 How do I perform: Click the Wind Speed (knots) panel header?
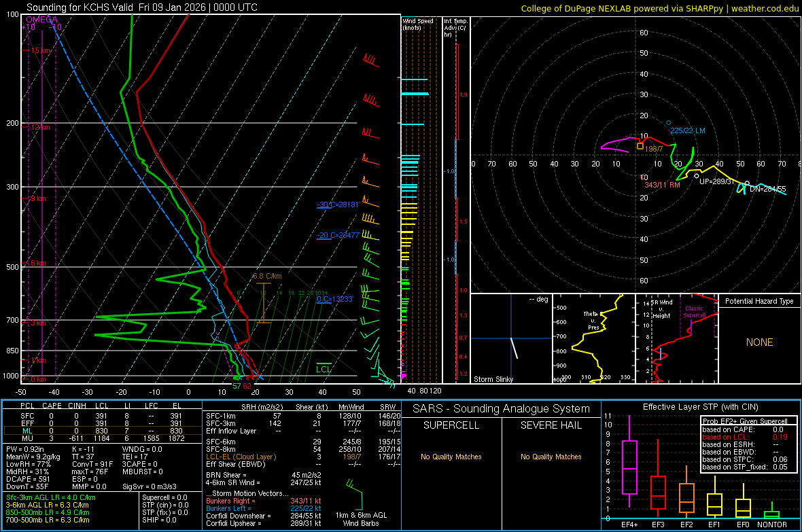(418, 24)
